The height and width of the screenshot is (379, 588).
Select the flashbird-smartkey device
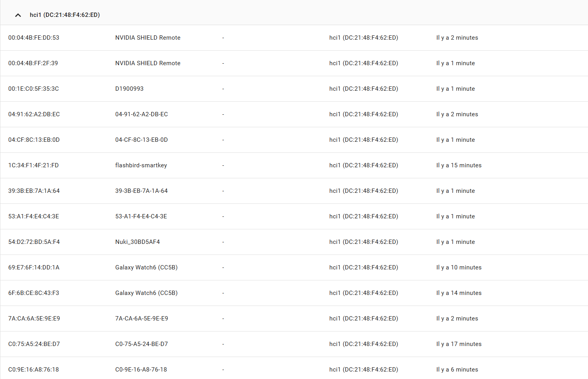(141, 165)
